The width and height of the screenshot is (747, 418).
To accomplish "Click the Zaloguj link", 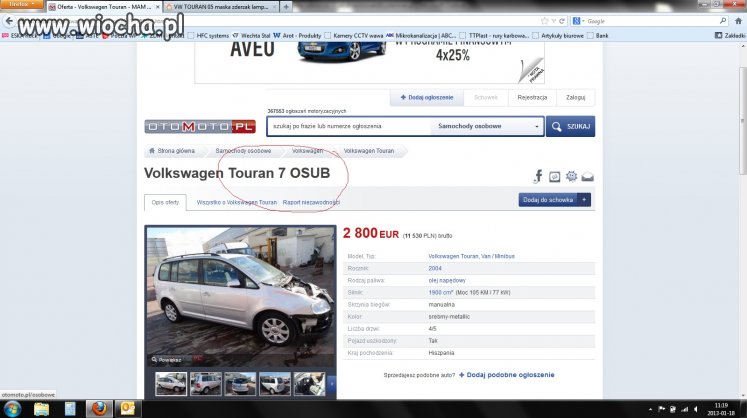I will (575, 97).
